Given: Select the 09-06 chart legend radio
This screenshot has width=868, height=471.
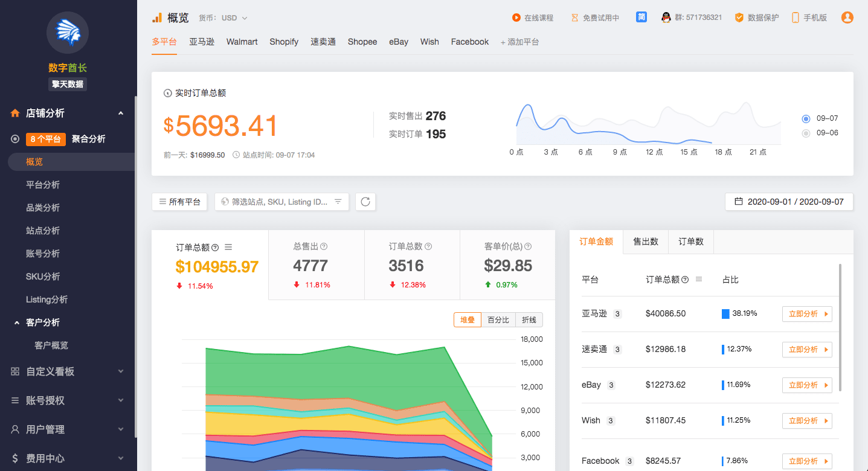Looking at the screenshot, I should [x=806, y=133].
